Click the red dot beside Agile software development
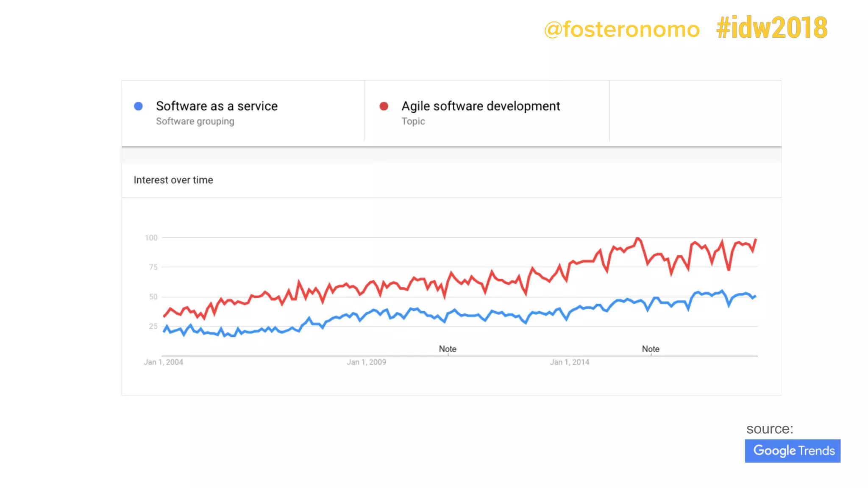The height and width of the screenshot is (488, 868). 384,106
